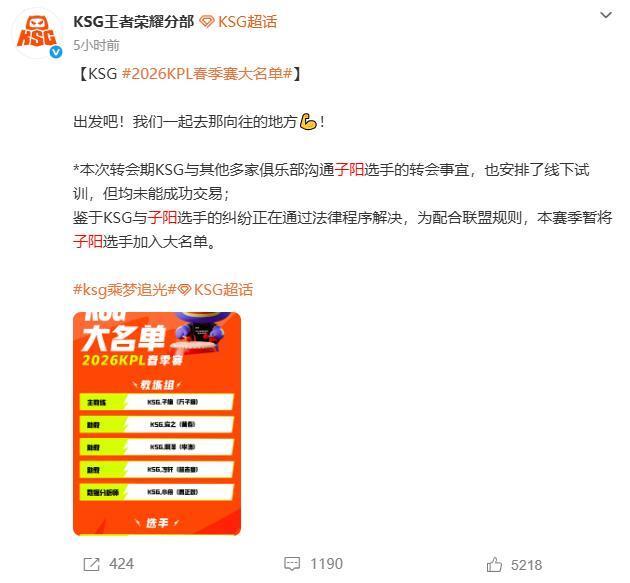
Task: Like the post with thumbs-up icon
Action: 494,564
